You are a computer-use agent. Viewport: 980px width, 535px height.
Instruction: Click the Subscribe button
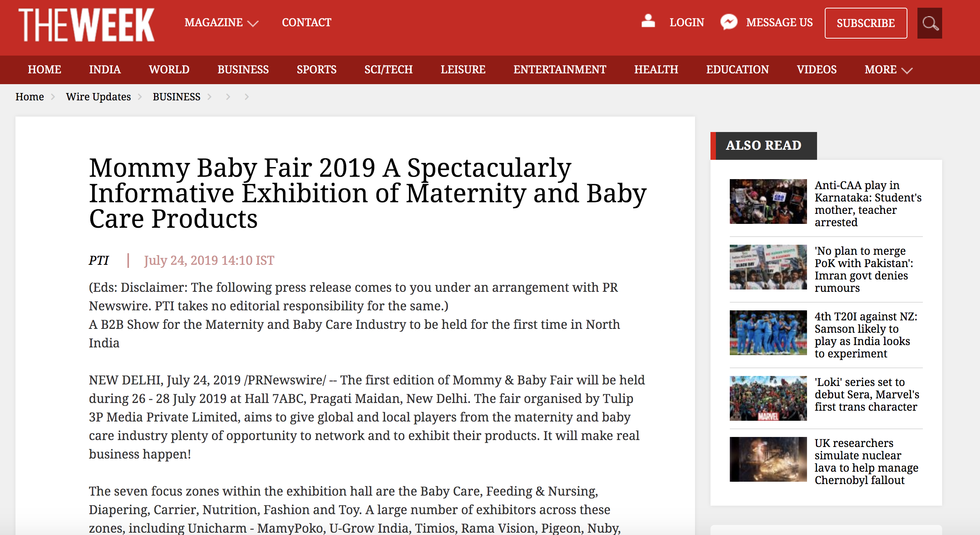click(x=866, y=23)
